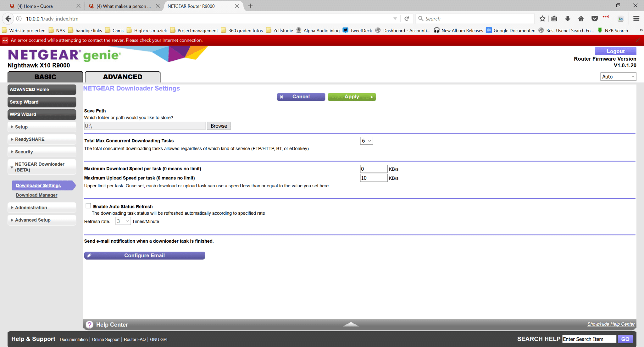
Task: Click the GO search help button
Action: [x=625, y=339]
